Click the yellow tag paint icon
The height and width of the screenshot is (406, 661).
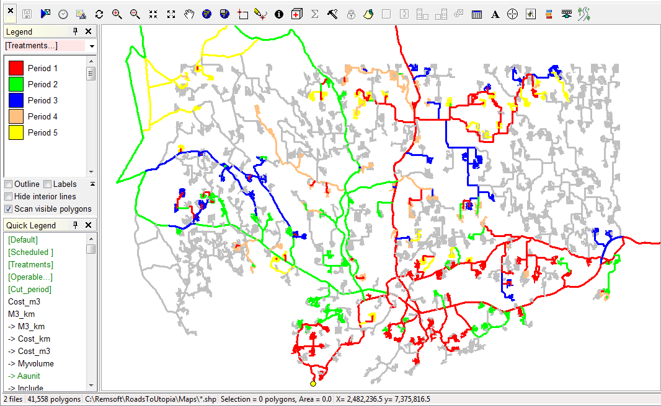[368, 14]
